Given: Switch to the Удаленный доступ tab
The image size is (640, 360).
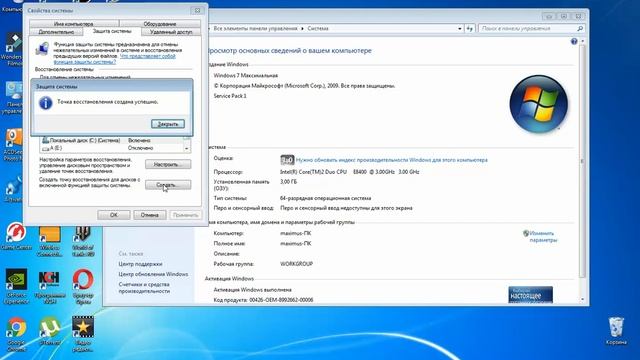Looking at the screenshot, I should 171,32.
